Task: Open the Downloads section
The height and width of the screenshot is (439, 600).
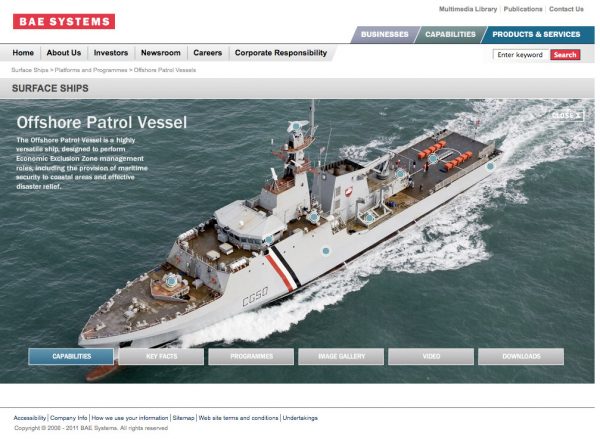Action: pyautogui.click(x=521, y=356)
